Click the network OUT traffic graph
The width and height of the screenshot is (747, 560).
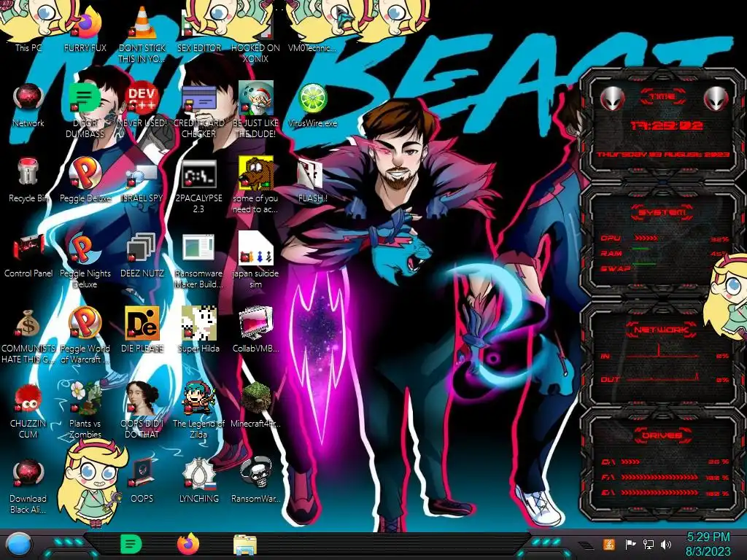(x=662, y=378)
